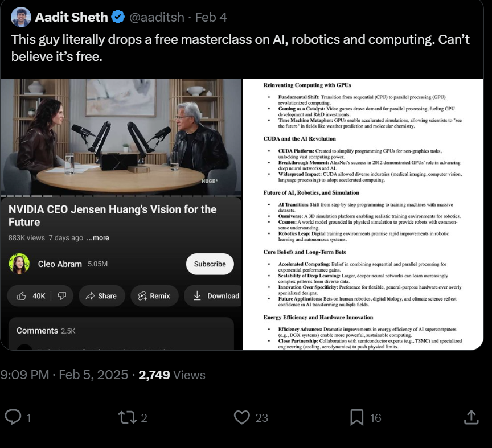Like the tweet with heart icon
This screenshot has height=448, width=492.
243,417
